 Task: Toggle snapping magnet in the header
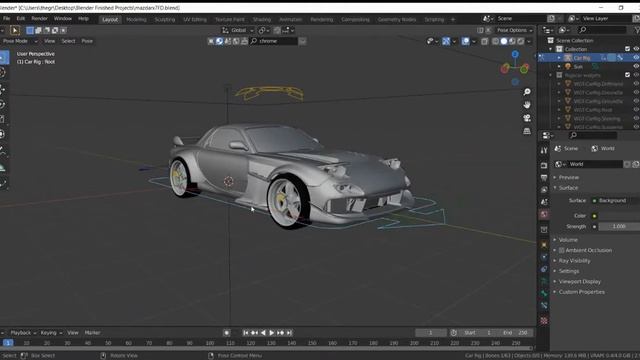click(277, 30)
